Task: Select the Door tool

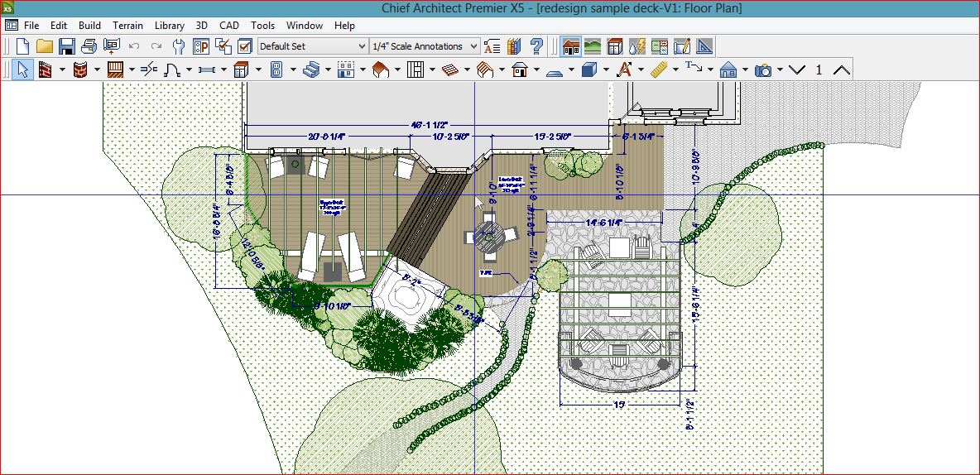Action: [172, 70]
